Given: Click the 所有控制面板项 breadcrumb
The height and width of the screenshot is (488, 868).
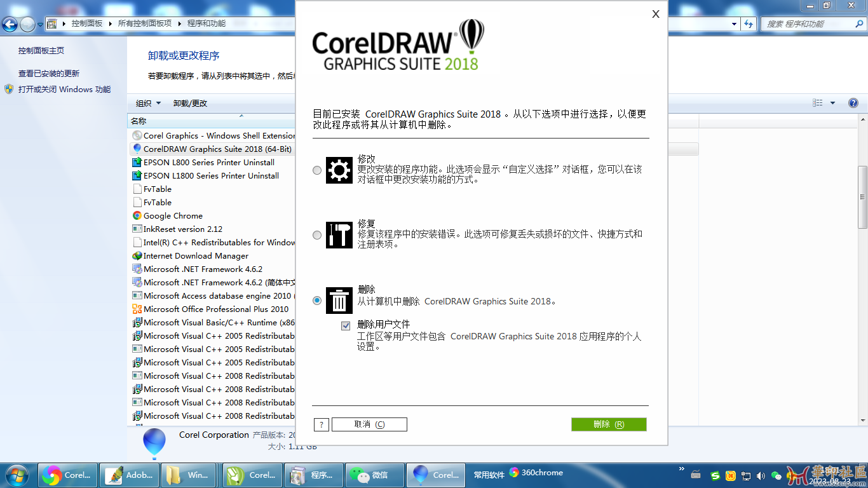Looking at the screenshot, I should pyautogui.click(x=144, y=24).
